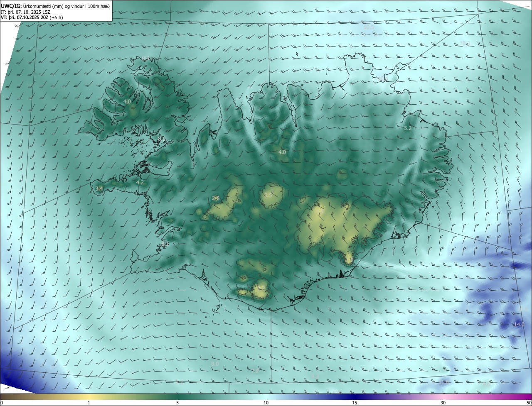Click the 3.4 value at Snæfellsnes tip
532x406 pixels.
point(99,189)
